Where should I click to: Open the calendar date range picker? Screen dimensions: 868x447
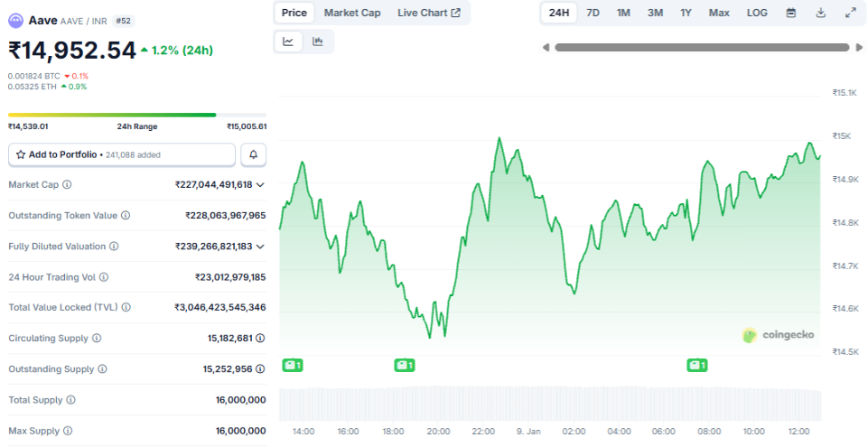click(791, 13)
